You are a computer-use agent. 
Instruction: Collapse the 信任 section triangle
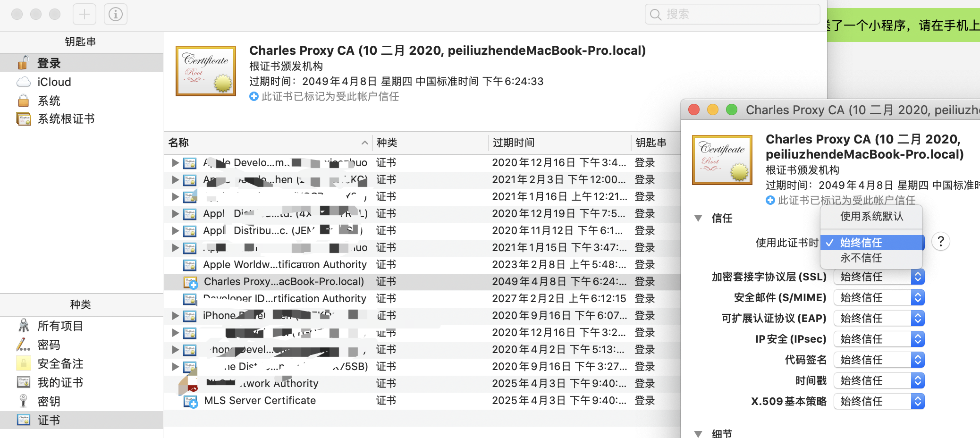tap(698, 218)
